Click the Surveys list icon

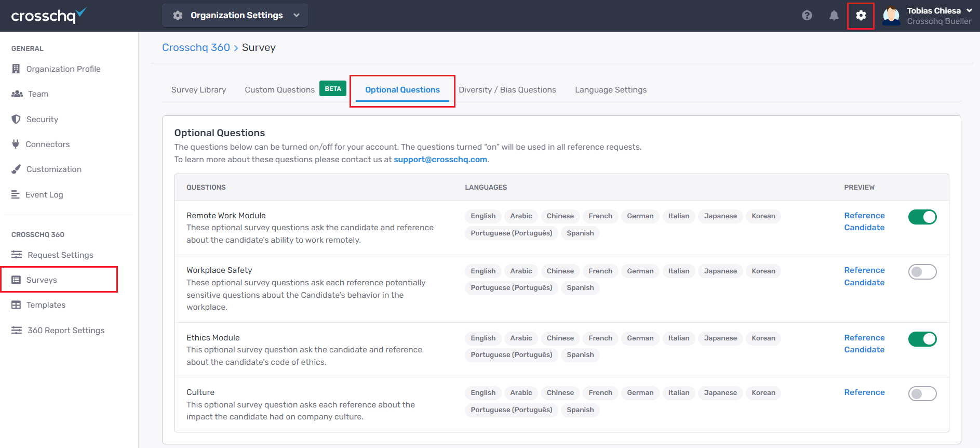click(x=16, y=280)
